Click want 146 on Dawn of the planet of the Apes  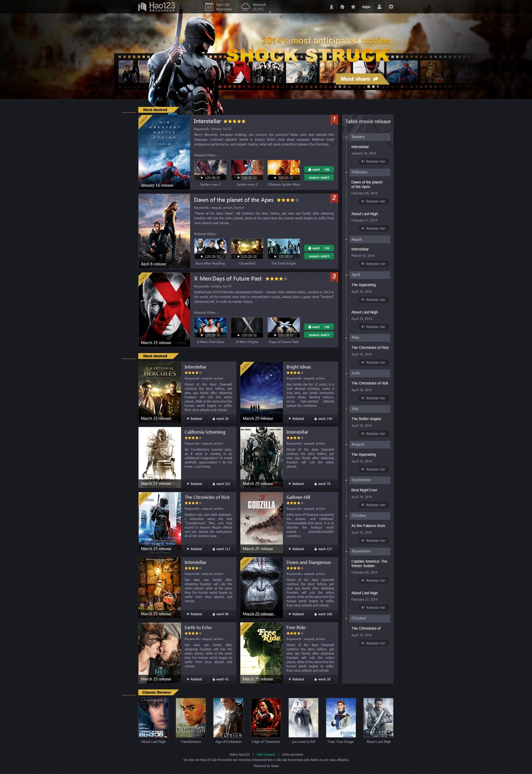click(319, 248)
